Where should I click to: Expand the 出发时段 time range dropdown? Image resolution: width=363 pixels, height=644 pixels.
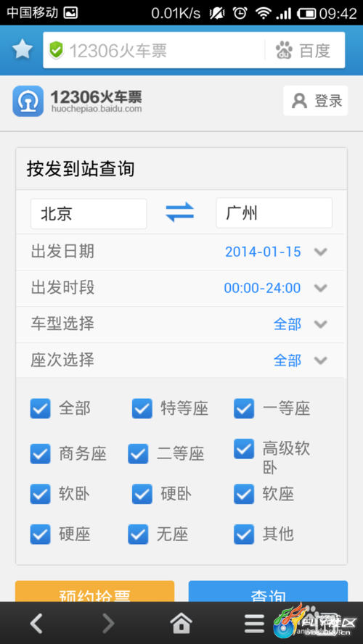click(180, 288)
